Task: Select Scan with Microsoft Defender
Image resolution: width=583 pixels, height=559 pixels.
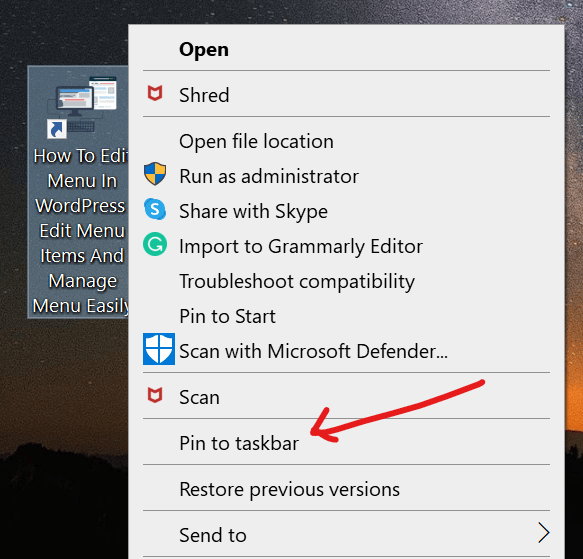Action: [x=346, y=351]
